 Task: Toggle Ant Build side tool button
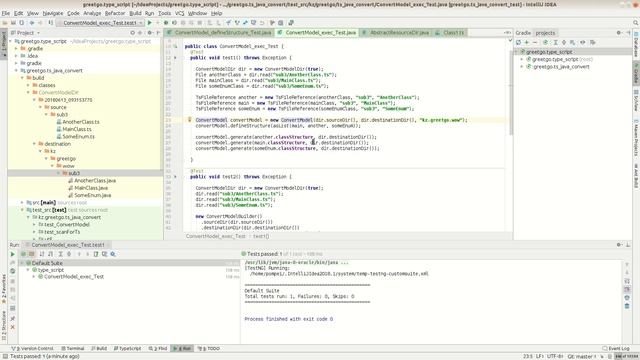pyautogui.click(x=636, y=176)
